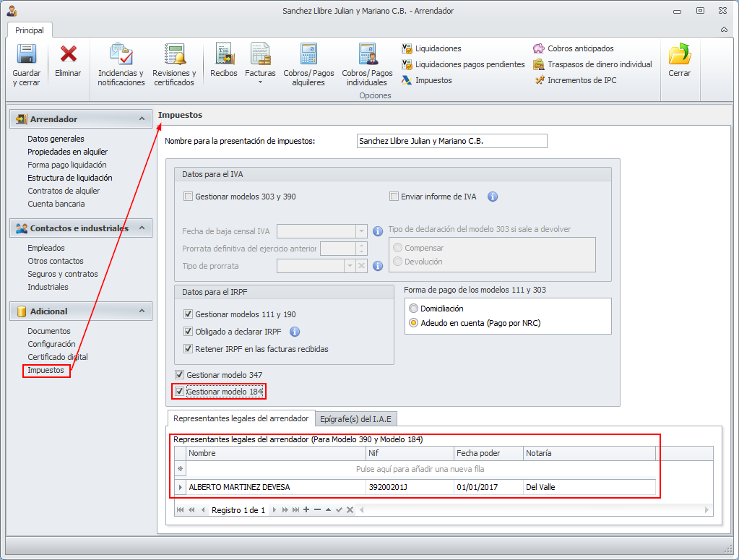Click the Eliminar red cross icon
The image size is (739, 560).
click(x=69, y=53)
